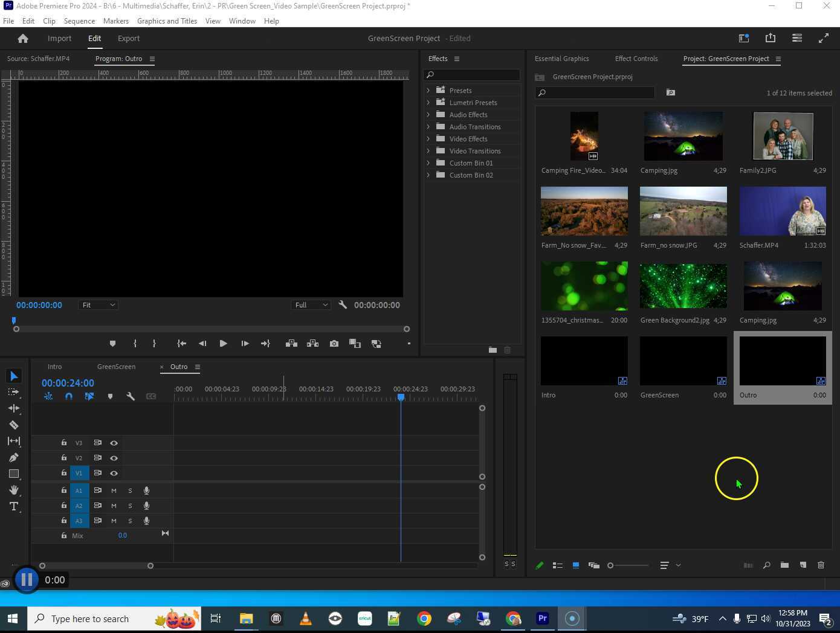Select the Rectangle tool
The width and height of the screenshot is (840, 633).
pos(14,474)
